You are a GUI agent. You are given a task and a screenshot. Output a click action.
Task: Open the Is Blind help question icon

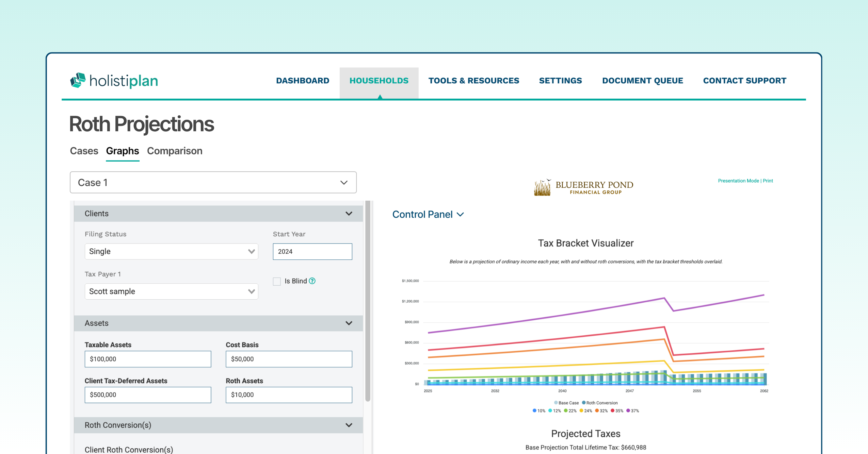pyautogui.click(x=312, y=281)
